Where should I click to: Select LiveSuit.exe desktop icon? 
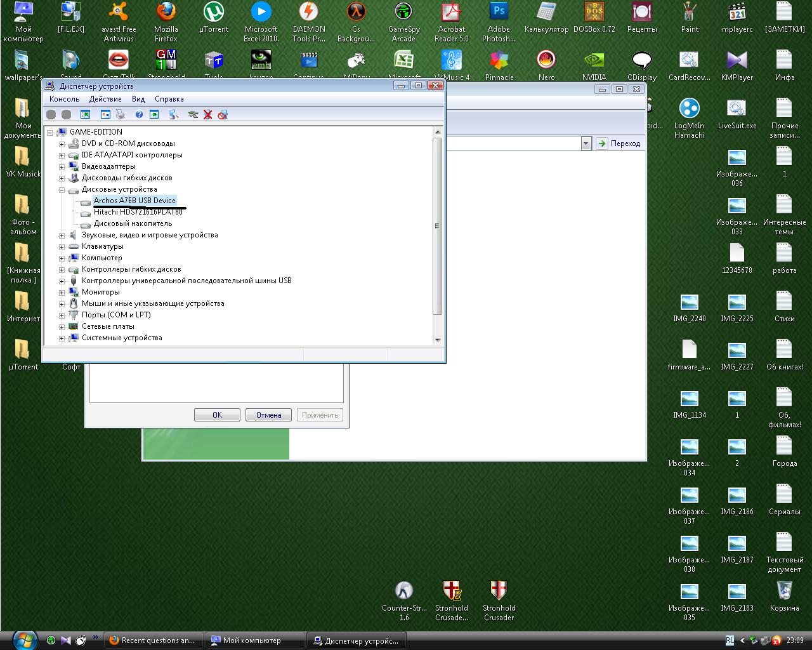pyautogui.click(x=737, y=114)
